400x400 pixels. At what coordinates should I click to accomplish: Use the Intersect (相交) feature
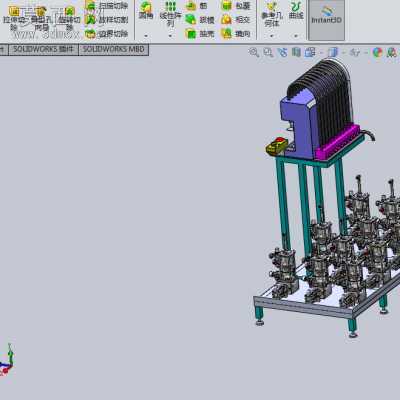click(236, 20)
